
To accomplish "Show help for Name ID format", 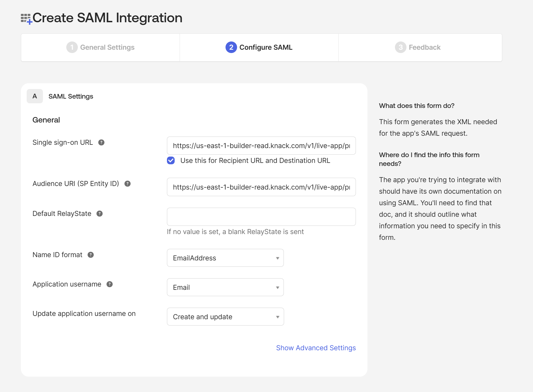I will pyautogui.click(x=90, y=255).
